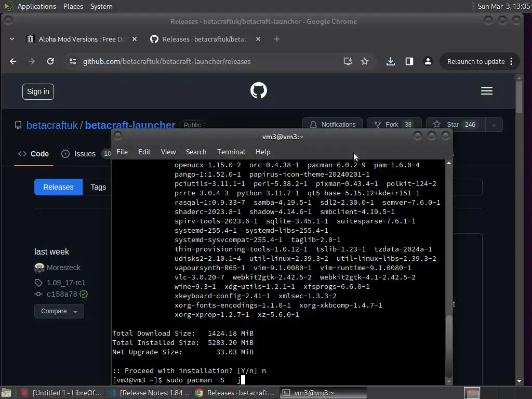Expand the Star lists dropdown arrow

click(x=494, y=125)
